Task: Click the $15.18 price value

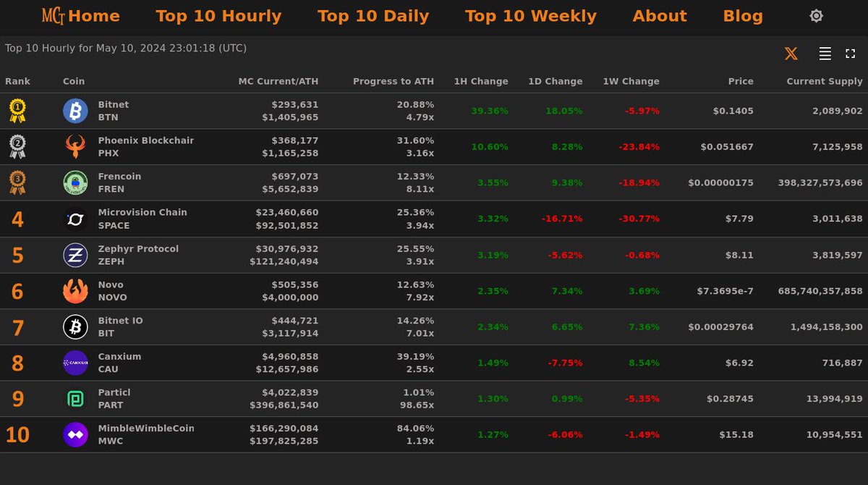Action: [736, 435]
